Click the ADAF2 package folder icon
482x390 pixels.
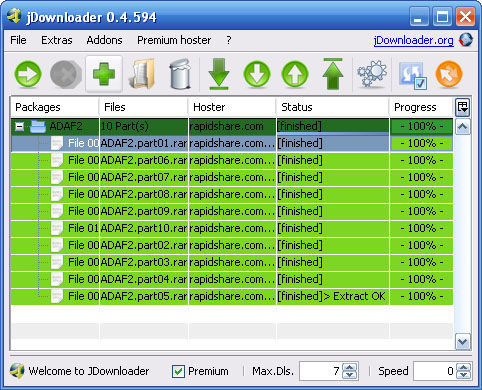pos(38,126)
